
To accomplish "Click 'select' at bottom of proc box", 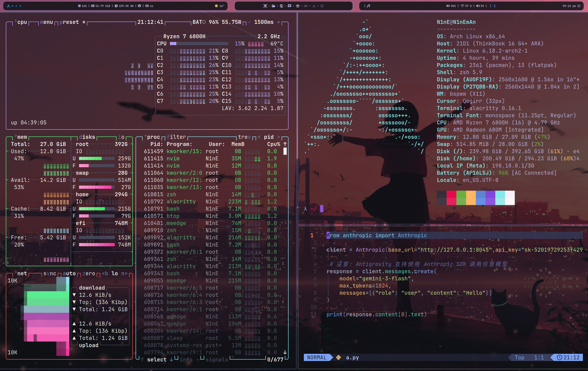I will [157, 359].
